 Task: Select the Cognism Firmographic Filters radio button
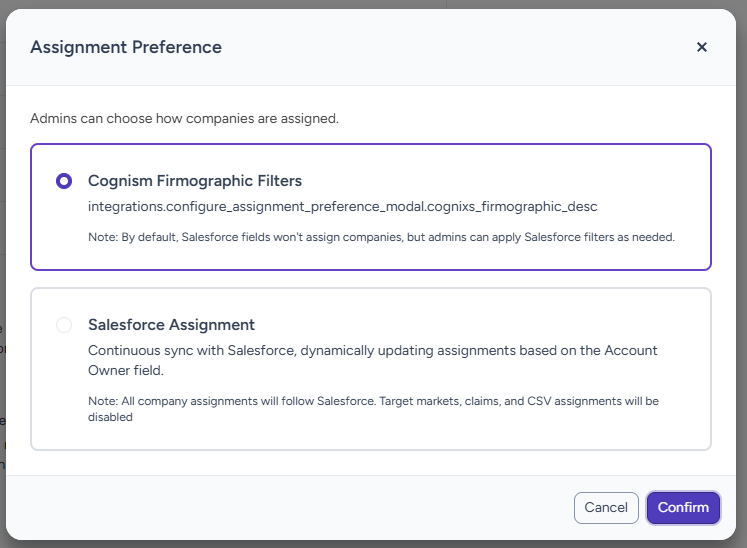(64, 181)
